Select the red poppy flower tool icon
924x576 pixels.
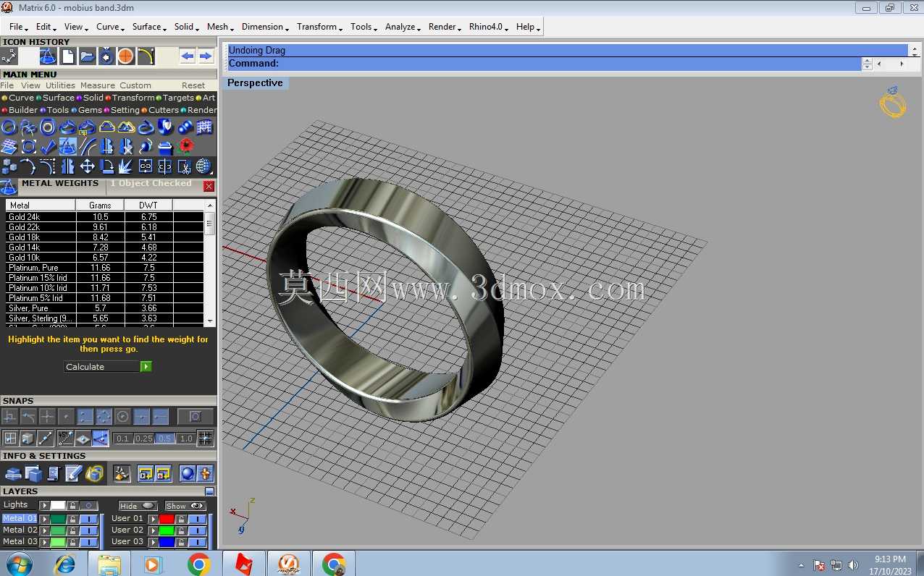tap(185, 147)
